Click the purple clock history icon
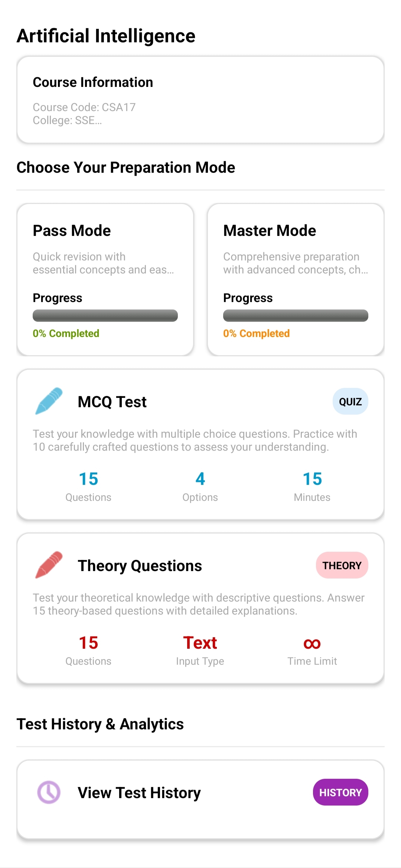Screen dimensions: 401x868 pyautogui.click(x=49, y=792)
